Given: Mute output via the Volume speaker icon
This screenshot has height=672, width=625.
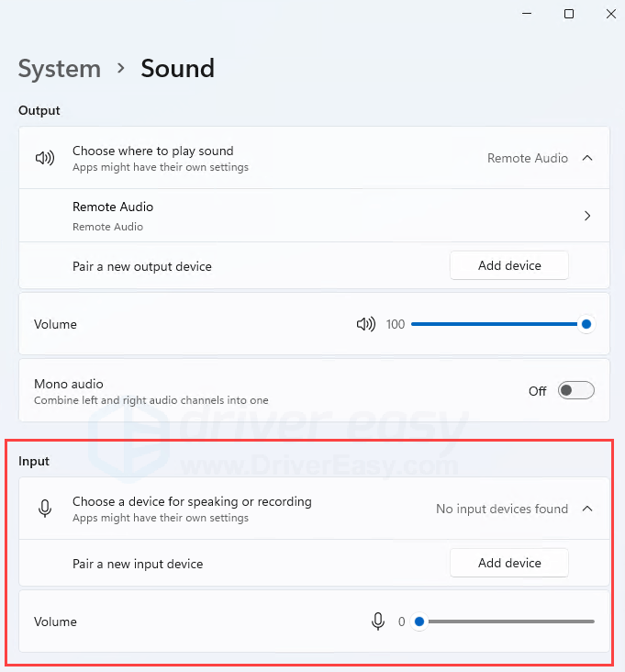Looking at the screenshot, I should [x=366, y=324].
